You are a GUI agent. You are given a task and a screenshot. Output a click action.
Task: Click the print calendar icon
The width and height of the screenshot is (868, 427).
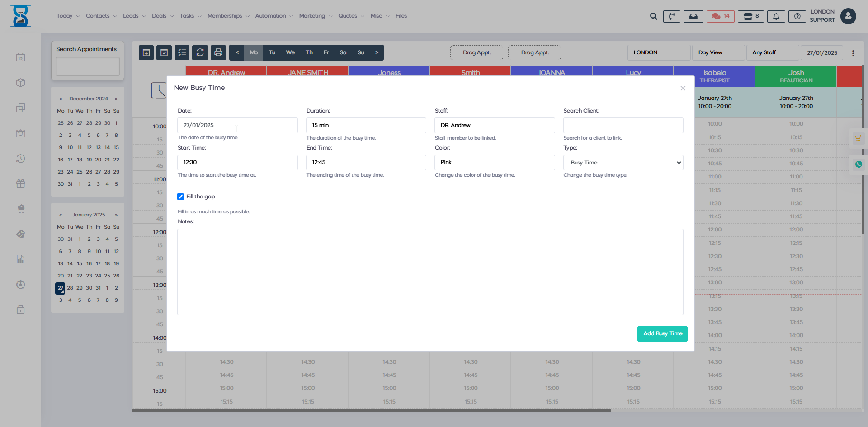[x=218, y=52]
